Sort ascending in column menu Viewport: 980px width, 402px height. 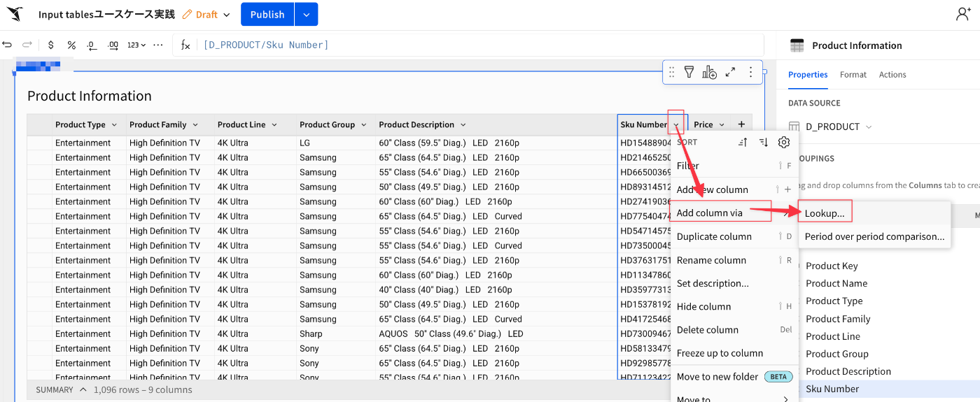click(743, 142)
